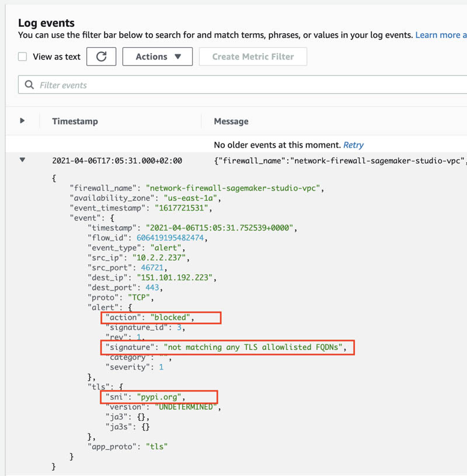This screenshot has height=476, width=467.
Task: Follow the Learn more link
Action: [x=441, y=35]
